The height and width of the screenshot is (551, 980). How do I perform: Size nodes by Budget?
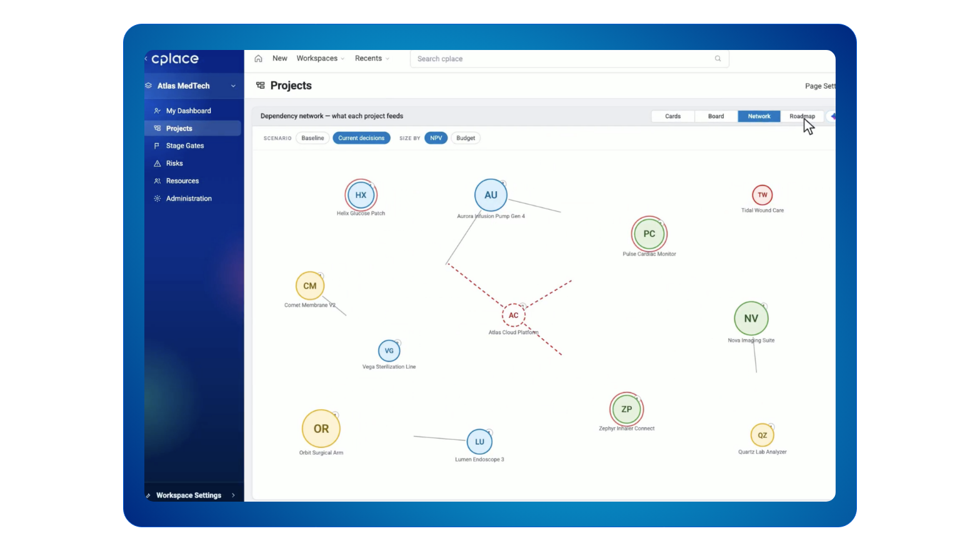(466, 138)
